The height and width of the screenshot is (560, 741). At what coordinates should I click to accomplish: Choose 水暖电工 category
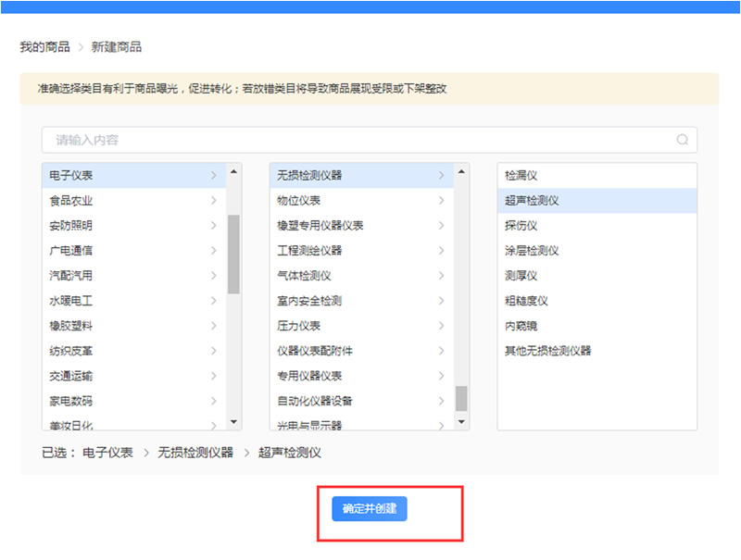71,301
